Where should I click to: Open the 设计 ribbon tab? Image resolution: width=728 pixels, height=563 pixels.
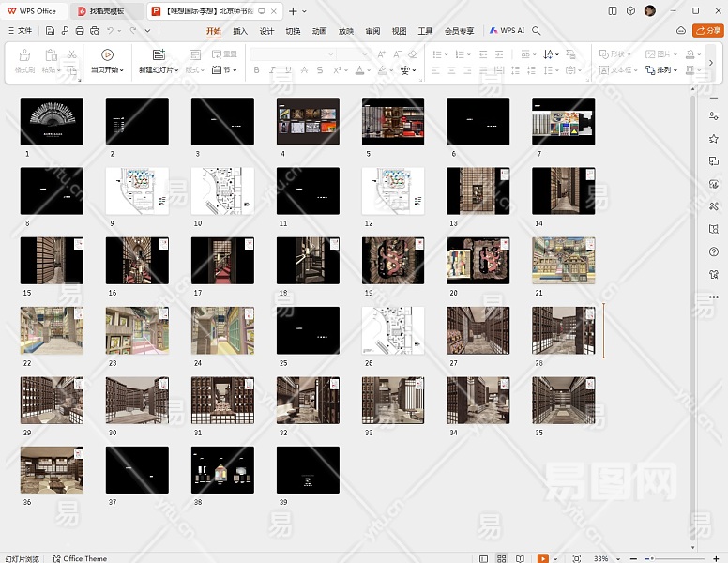(x=266, y=31)
